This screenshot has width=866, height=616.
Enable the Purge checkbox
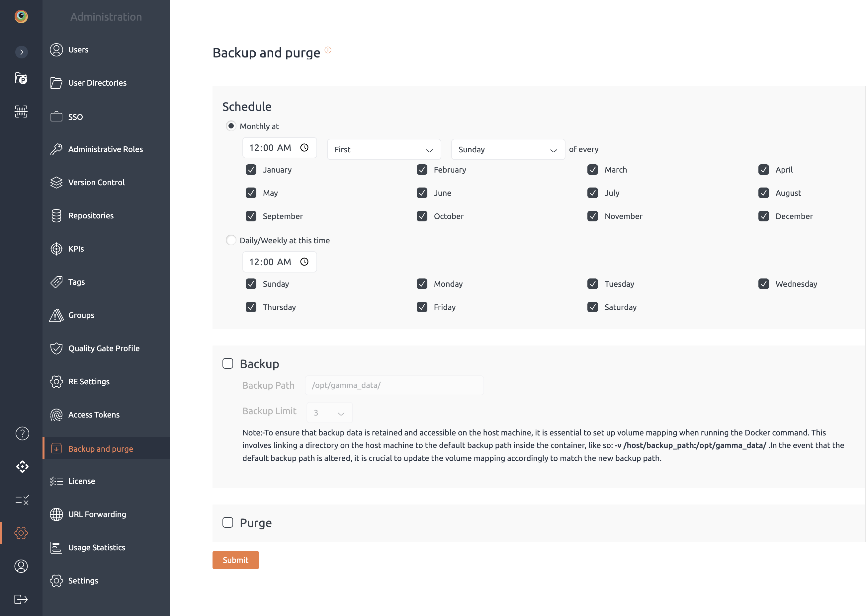(x=228, y=522)
